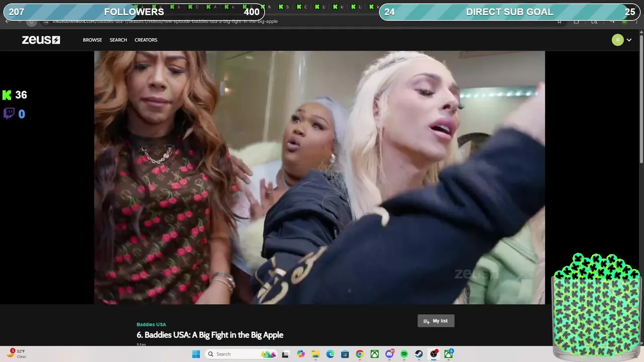Go to the Creators page
The height and width of the screenshot is (362, 644).
146,40
